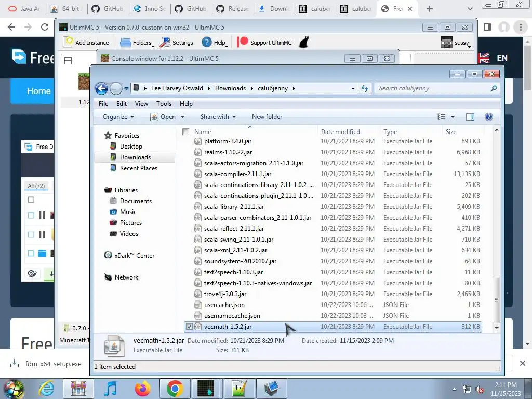Click the music note taskbar icon
The height and width of the screenshot is (399, 532).
[111, 389]
